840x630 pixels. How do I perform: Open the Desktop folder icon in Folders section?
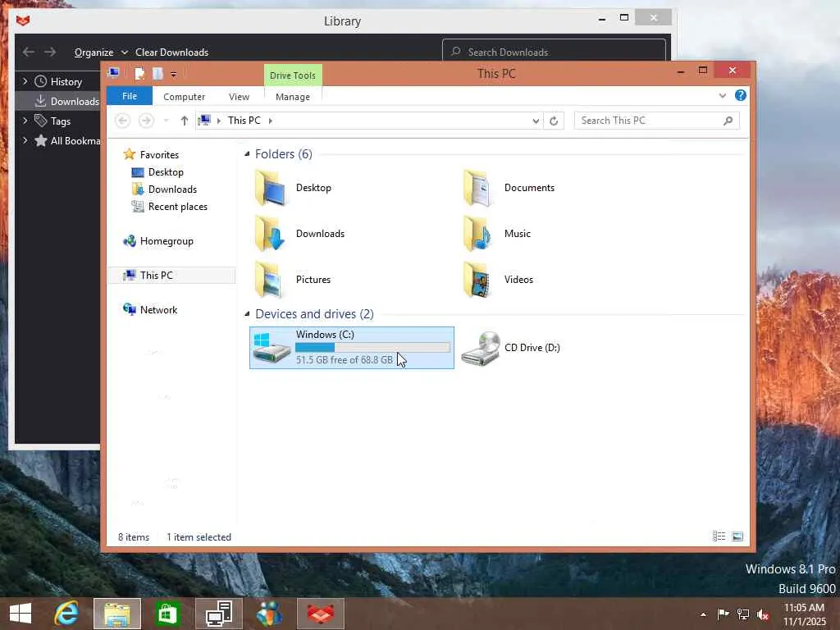271,188
